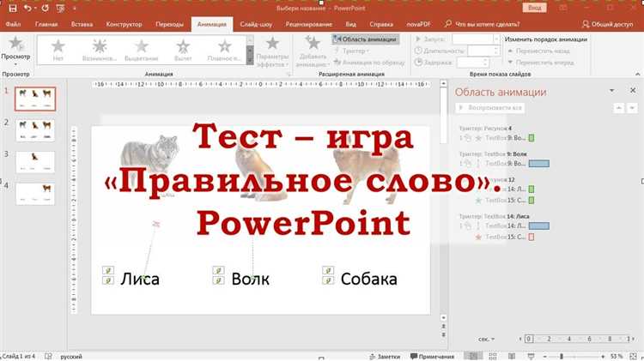Close the animation pane
This screenshot has width=644, height=361.
tap(633, 90)
